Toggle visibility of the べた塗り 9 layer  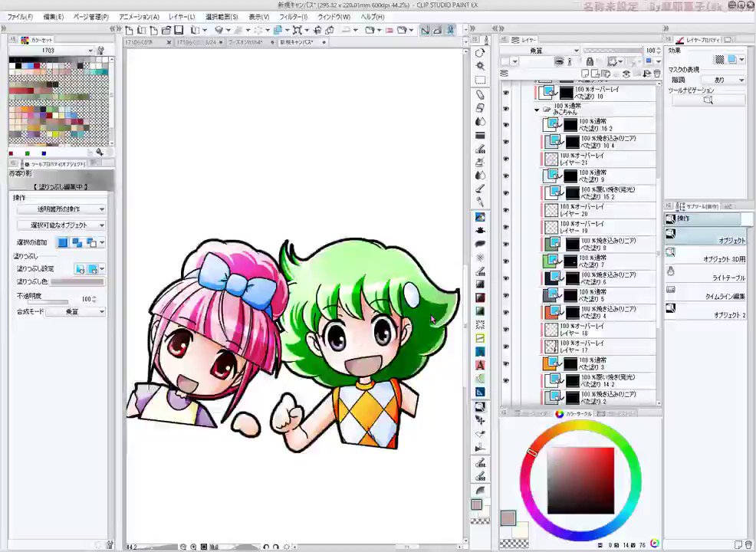(x=506, y=176)
